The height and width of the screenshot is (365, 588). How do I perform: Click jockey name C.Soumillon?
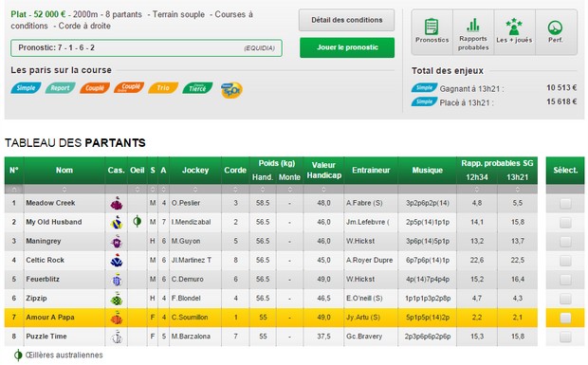(190, 317)
